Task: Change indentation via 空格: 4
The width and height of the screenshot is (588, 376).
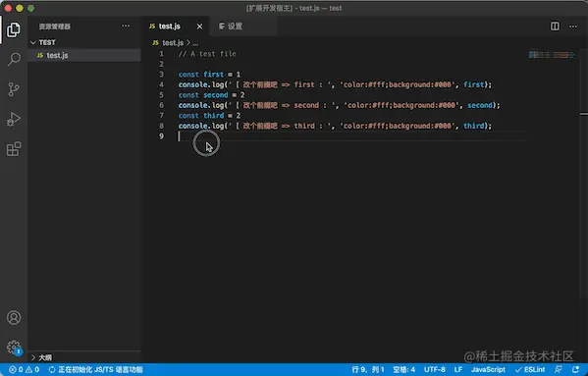Action: coord(403,370)
